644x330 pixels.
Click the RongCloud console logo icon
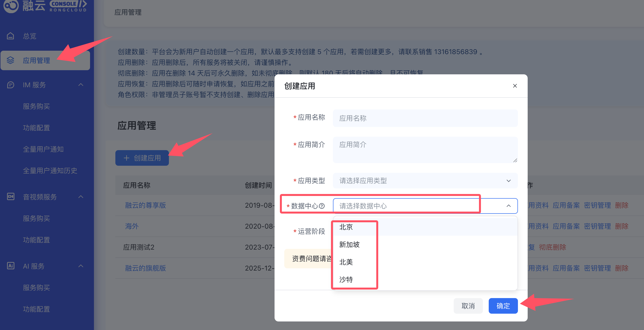point(11,6)
